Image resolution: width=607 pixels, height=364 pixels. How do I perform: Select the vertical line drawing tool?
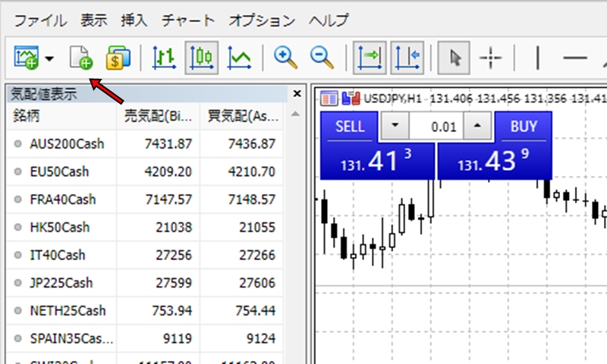pos(538,58)
